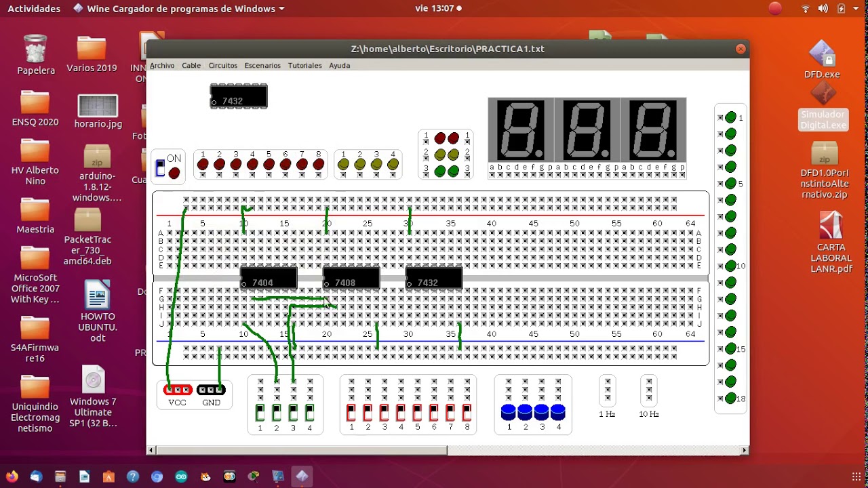Select the 7432 chip above the breadboard
This screenshot has height=488, width=868.
click(239, 96)
